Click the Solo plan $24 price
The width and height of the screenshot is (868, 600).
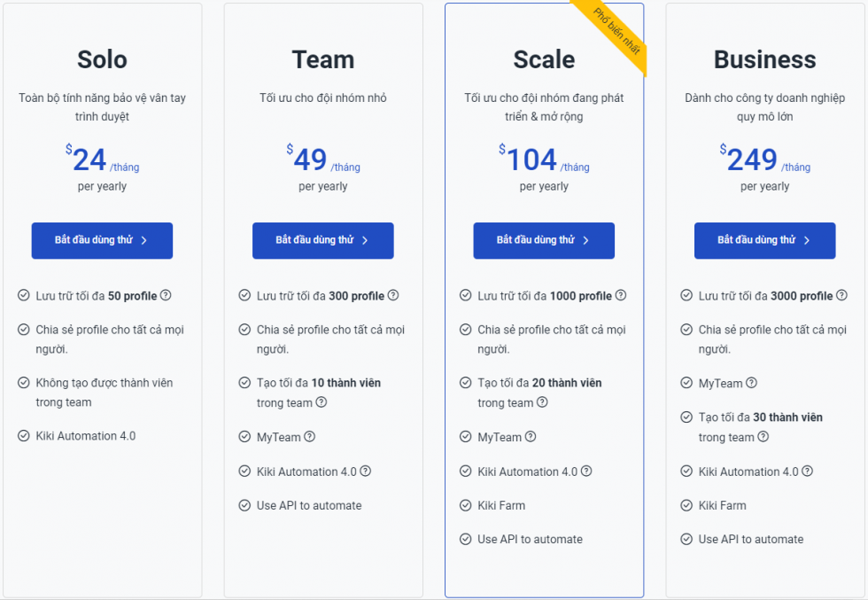pyautogui.click(x=89, y=160)
